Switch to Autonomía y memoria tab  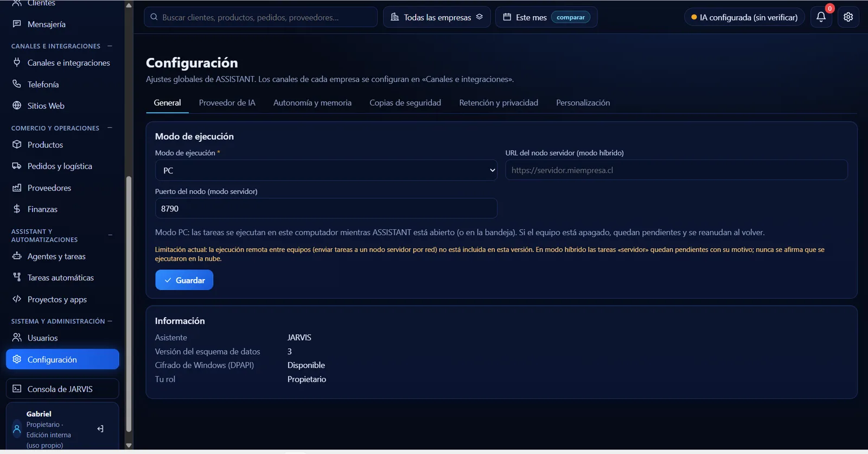312,103
